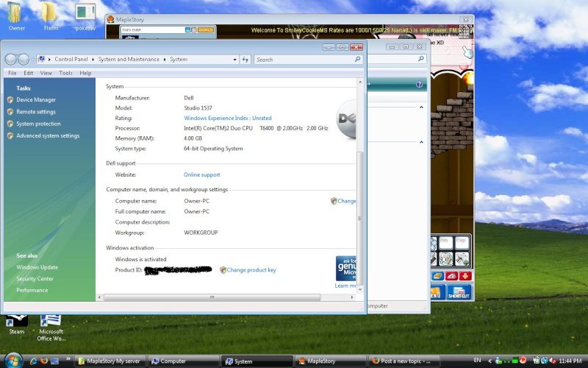Click the horizontal scrollbar right arrow in System window
This screenshot has width=588, height=368.
[x=352, y=297]
